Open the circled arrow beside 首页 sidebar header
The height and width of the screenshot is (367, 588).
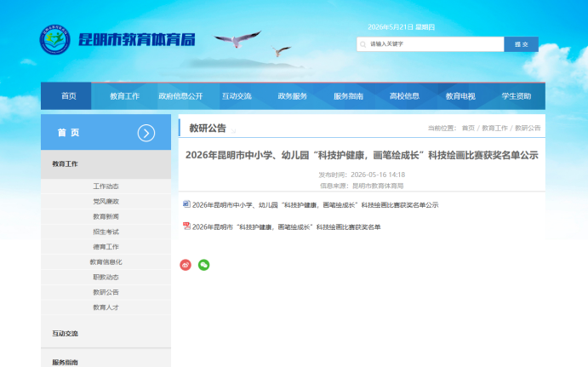coord(146,133)
